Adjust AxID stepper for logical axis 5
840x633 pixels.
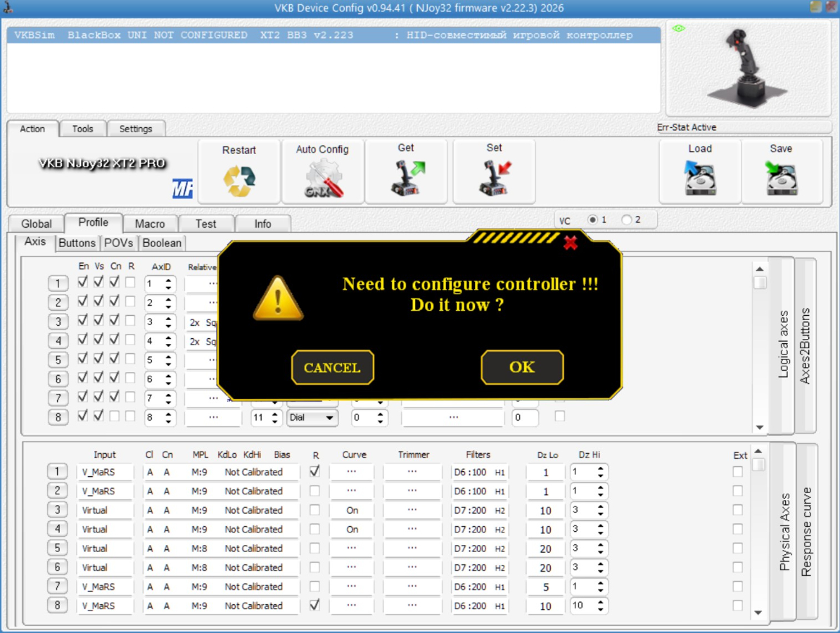tap(168, 360)
